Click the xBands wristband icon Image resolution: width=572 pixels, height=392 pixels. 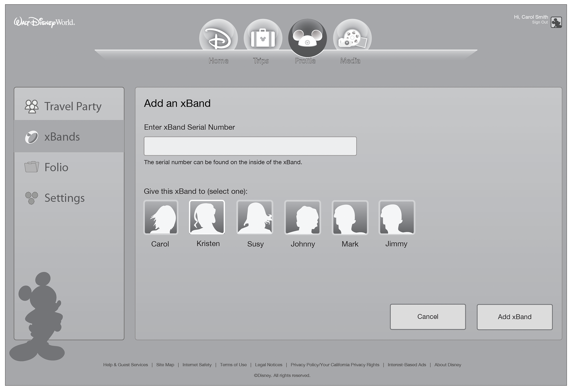tap(31, 137)
